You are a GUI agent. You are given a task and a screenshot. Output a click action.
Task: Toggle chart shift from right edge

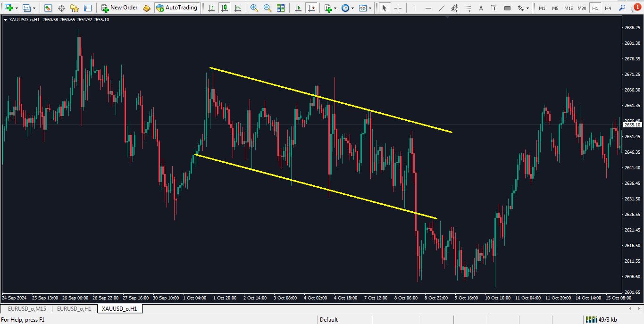coord(311,8)
